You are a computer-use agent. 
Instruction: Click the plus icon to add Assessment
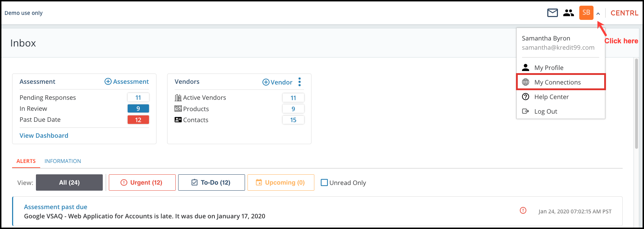[108, 82]
